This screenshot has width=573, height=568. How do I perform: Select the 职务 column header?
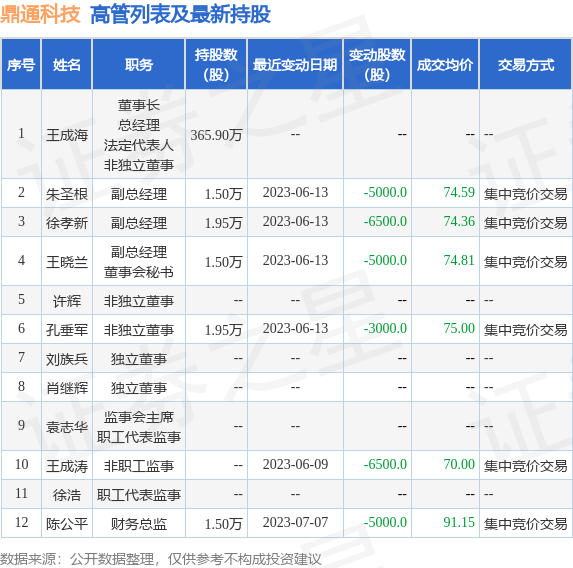(138, 65)
